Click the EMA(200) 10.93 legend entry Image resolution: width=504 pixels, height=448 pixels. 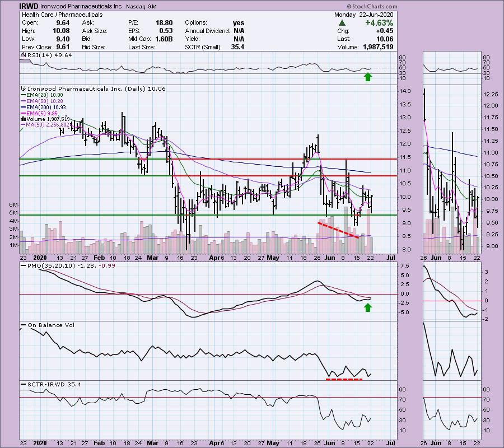click(46, 108)
